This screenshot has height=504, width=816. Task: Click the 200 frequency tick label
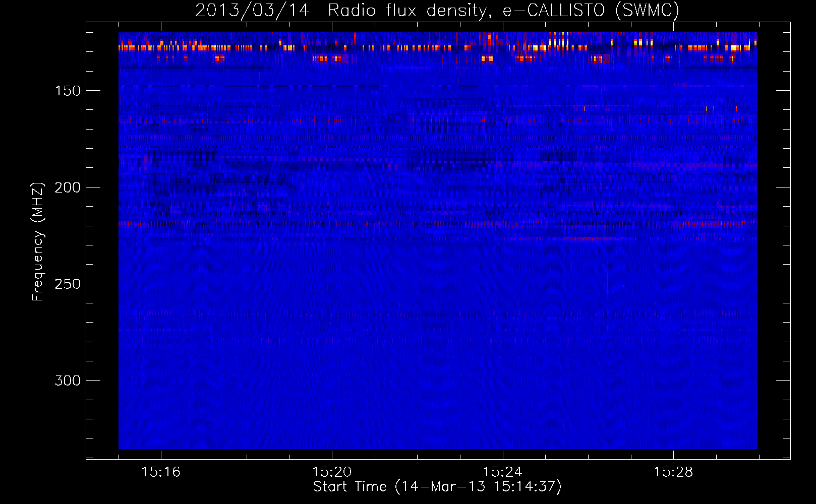[68, 187]
